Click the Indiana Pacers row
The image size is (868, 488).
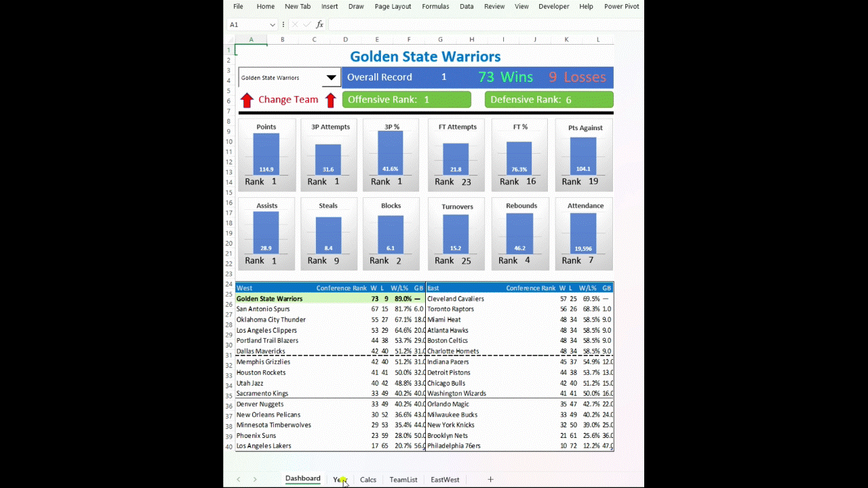click(x=520, y=362)
